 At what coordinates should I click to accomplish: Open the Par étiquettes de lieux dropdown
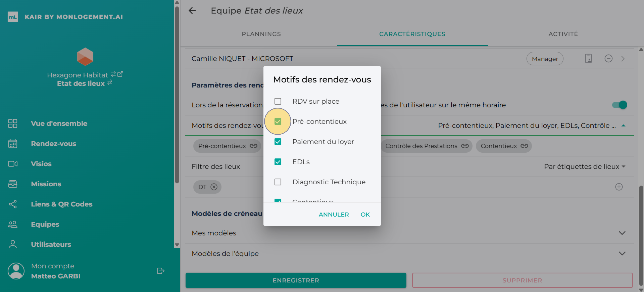[x=585, y=166]
